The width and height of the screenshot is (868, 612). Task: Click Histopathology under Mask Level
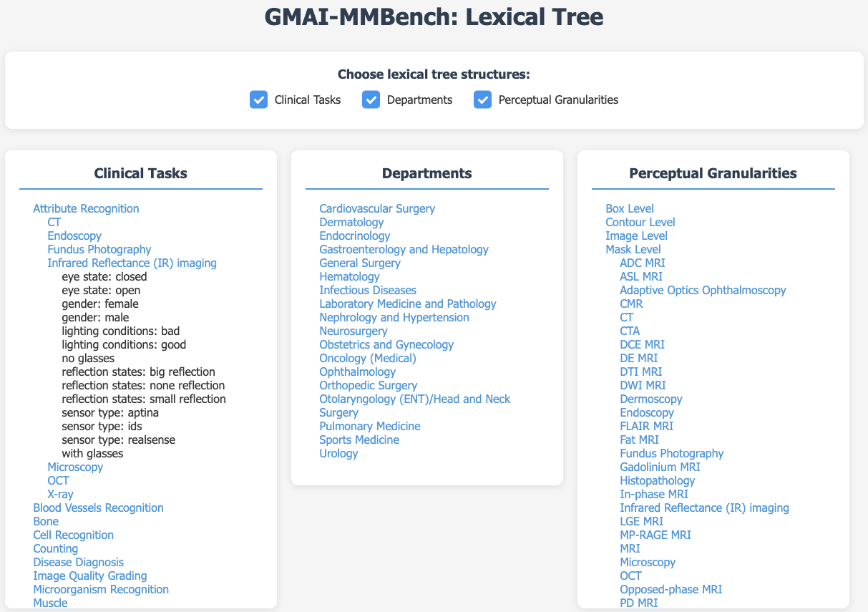(x=658, y=480)
